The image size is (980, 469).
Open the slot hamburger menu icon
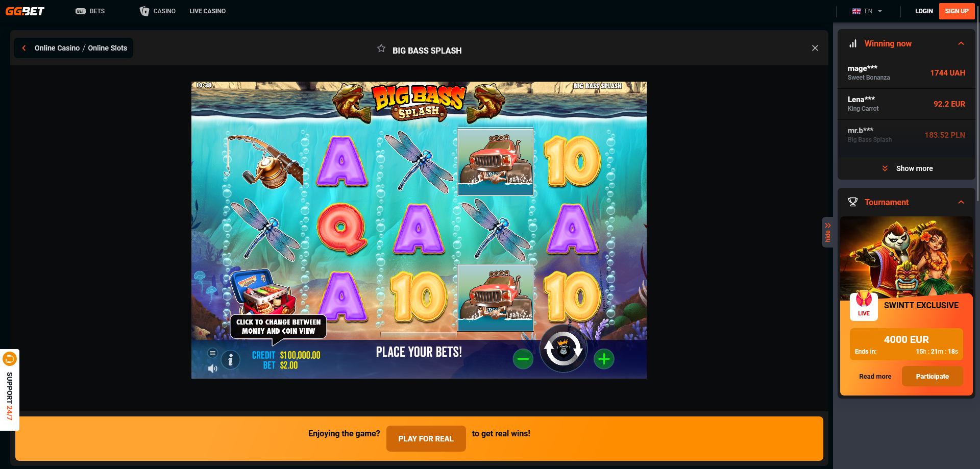[213, 353]
